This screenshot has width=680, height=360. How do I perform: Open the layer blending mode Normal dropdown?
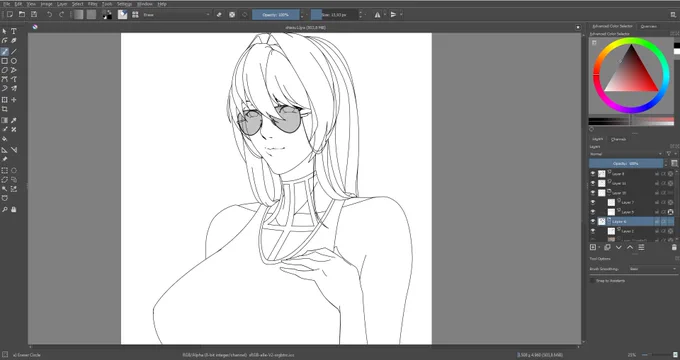coord(626,154)
